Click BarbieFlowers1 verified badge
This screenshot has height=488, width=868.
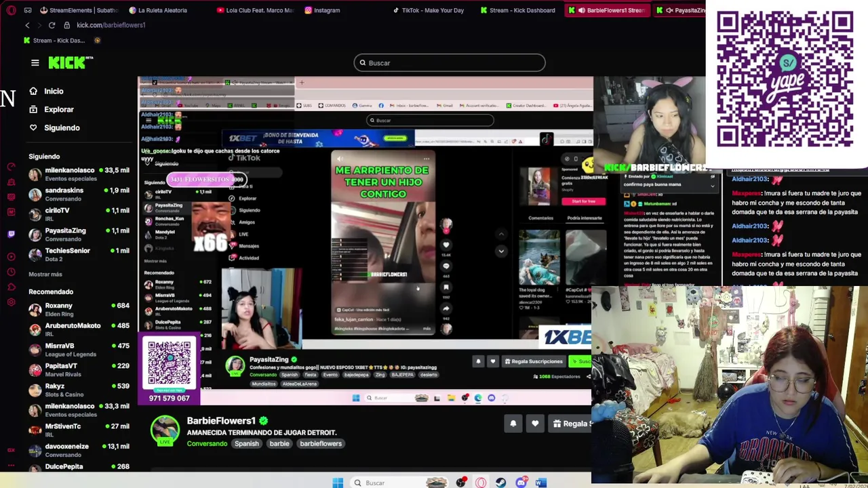pos(263,421)
